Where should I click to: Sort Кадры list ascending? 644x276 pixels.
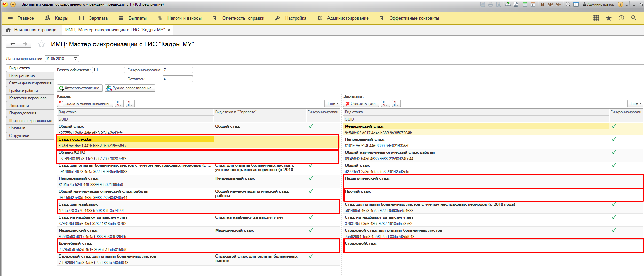pos(119,104)
